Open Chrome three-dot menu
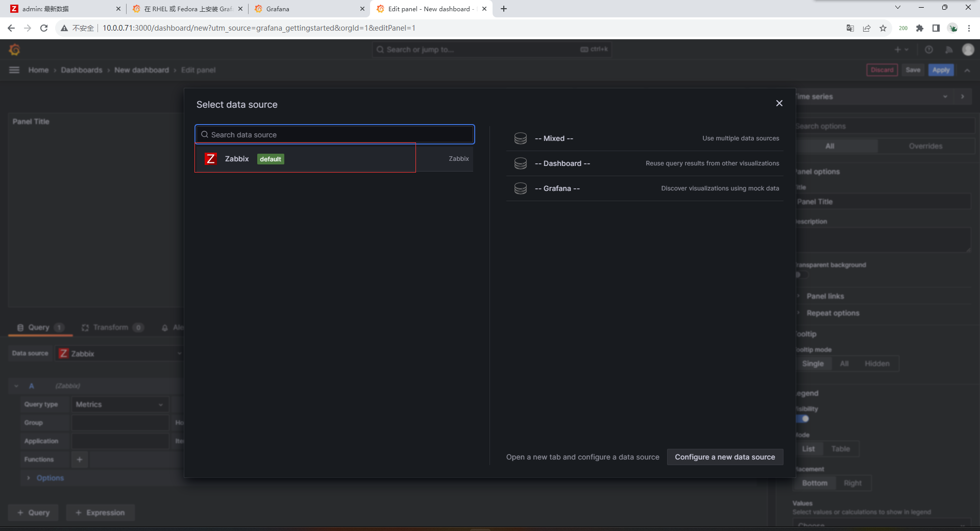Screen dimensions: 980x531 (969, 28)
